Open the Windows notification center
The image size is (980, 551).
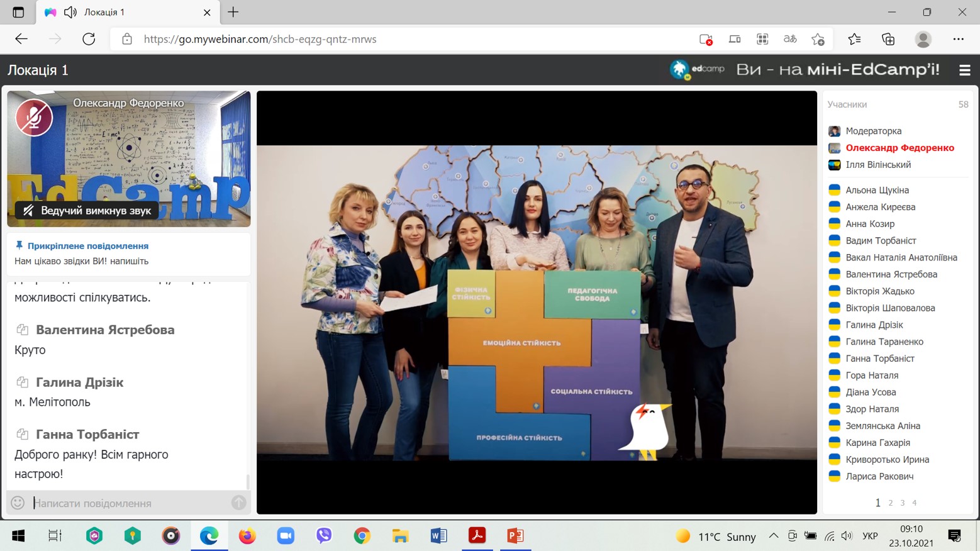click(x=954, y=536)
